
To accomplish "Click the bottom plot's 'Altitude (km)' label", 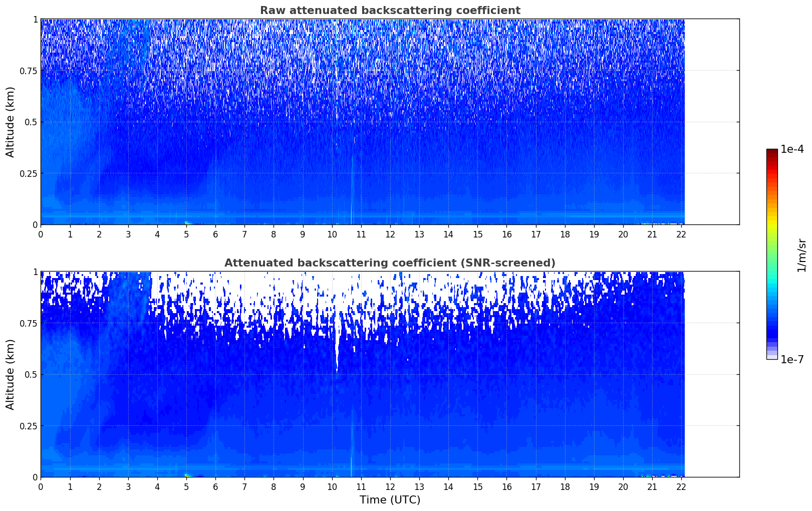I will [11, 374].
